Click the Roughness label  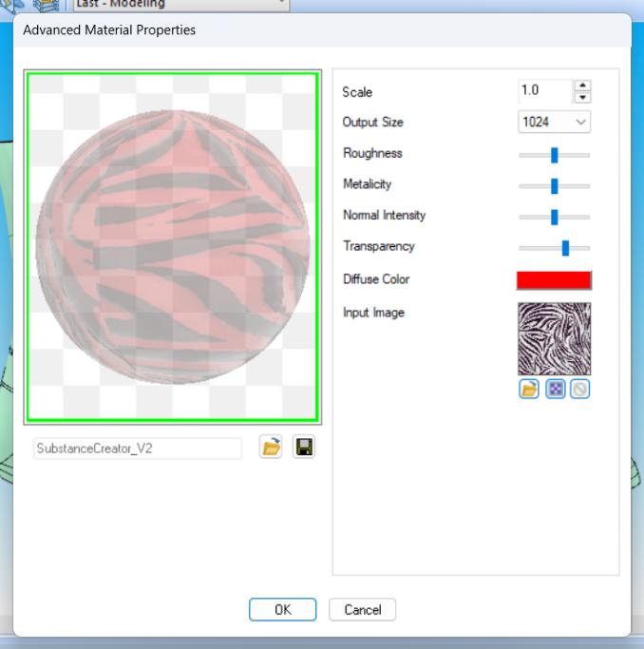pos(372,153)
